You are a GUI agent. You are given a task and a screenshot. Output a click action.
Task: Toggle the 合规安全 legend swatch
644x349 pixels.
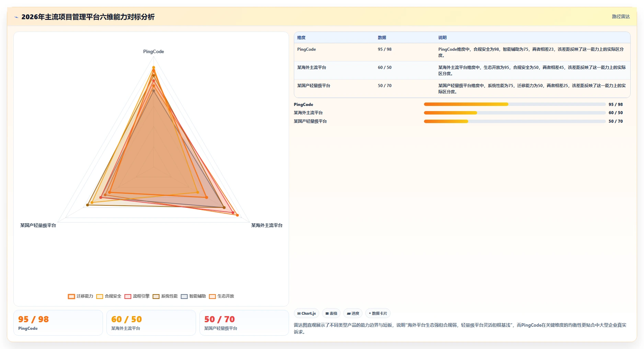pyautogui.click(x=100, y=297)
